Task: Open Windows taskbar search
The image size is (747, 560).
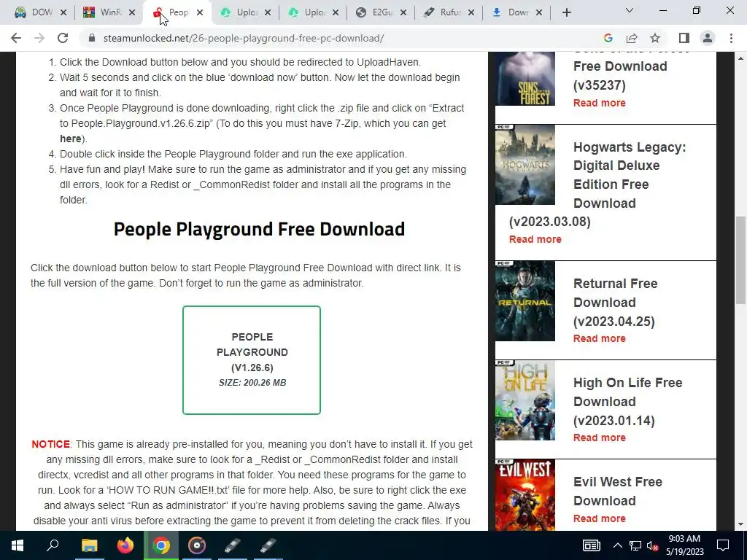Action: (53, 545)
